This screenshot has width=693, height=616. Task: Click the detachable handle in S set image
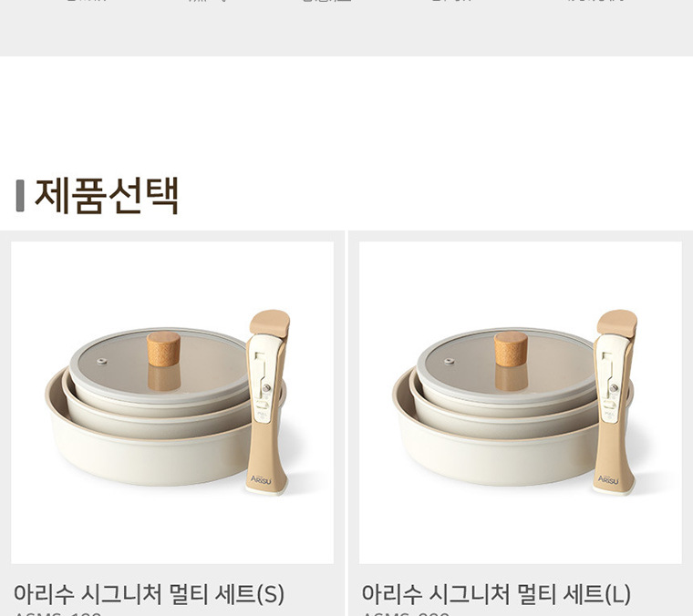tap(267, 401)
